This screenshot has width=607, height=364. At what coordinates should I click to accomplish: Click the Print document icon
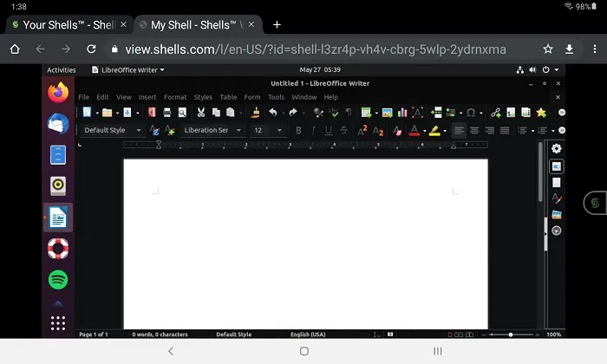click(167, 113)
